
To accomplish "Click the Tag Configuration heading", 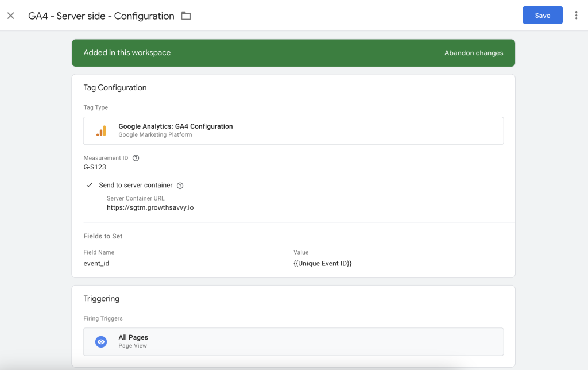I will click(115, 88).
